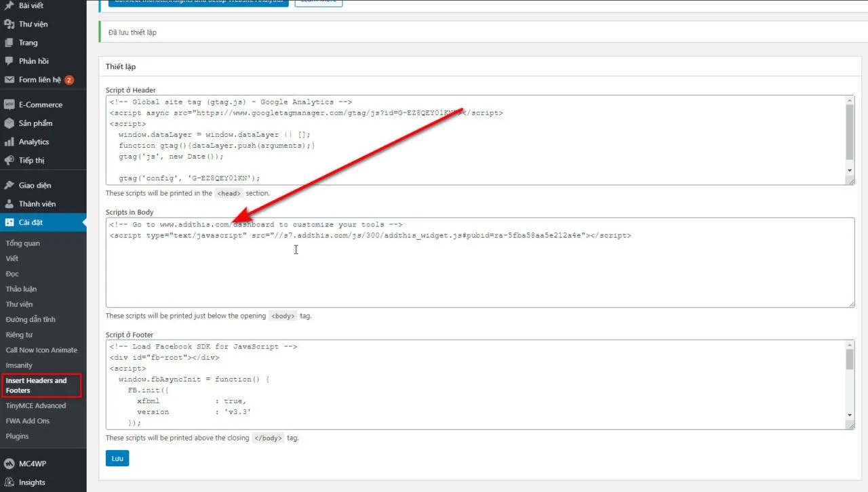Viewport: 868px width, 492px height.
Task: Click the envelope icon beside Form liên hệ
Action: tap(9, 79)
